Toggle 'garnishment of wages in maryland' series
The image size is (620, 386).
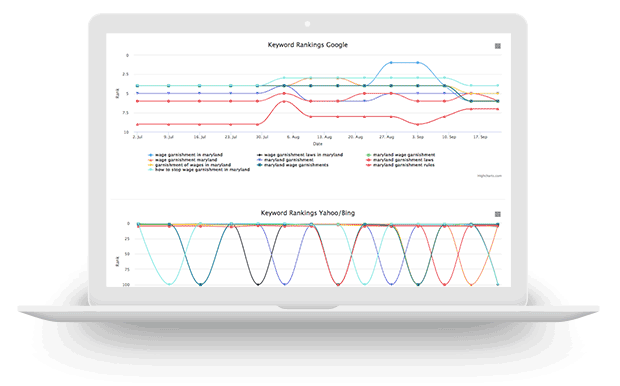click(x=189, y=165)
